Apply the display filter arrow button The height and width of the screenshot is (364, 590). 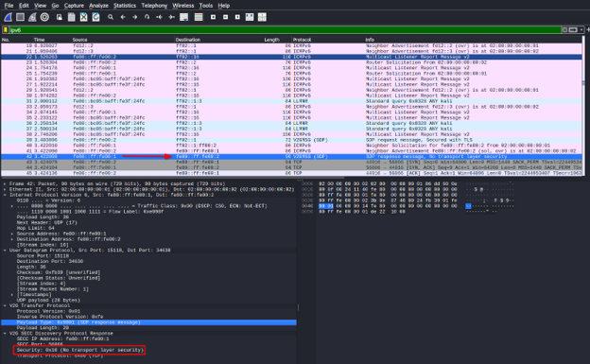pyautogui.click(x=573, y=29)
